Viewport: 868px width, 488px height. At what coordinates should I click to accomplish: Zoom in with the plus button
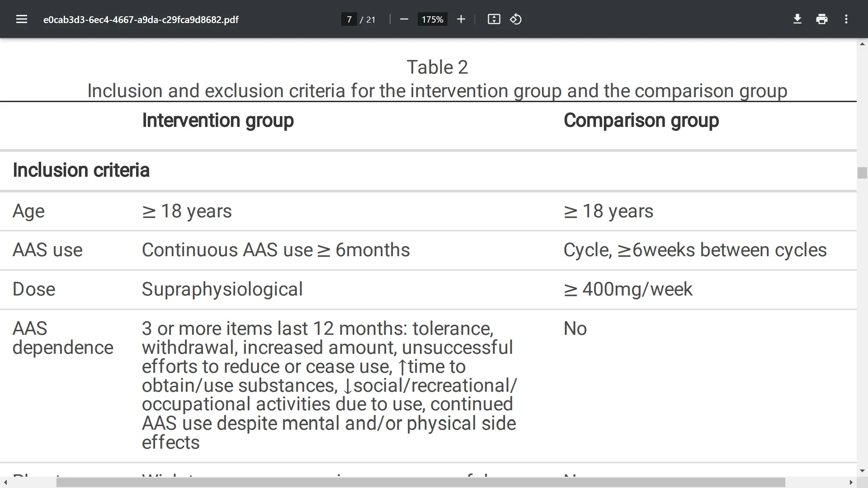point(461,19)
